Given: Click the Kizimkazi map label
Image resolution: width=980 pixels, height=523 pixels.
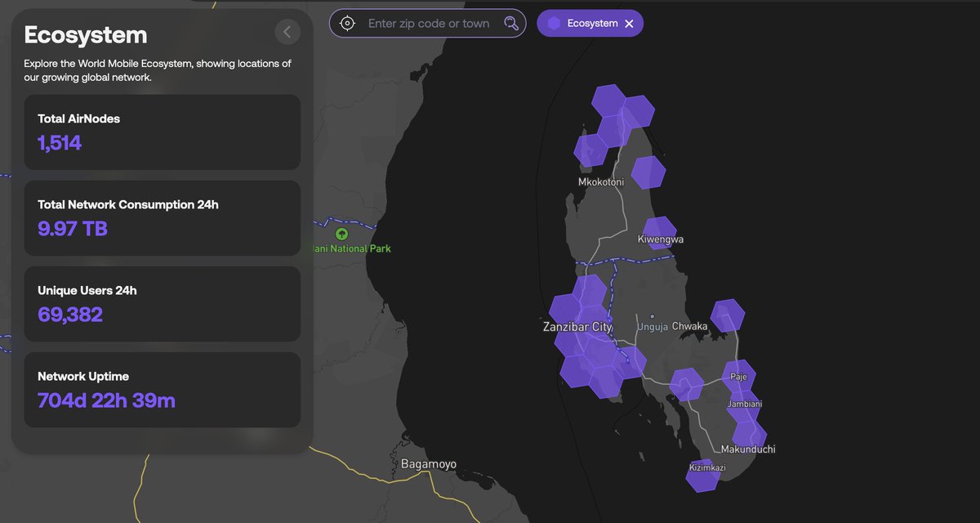Looking at the screenshot, I should click(x=706, y=468).
